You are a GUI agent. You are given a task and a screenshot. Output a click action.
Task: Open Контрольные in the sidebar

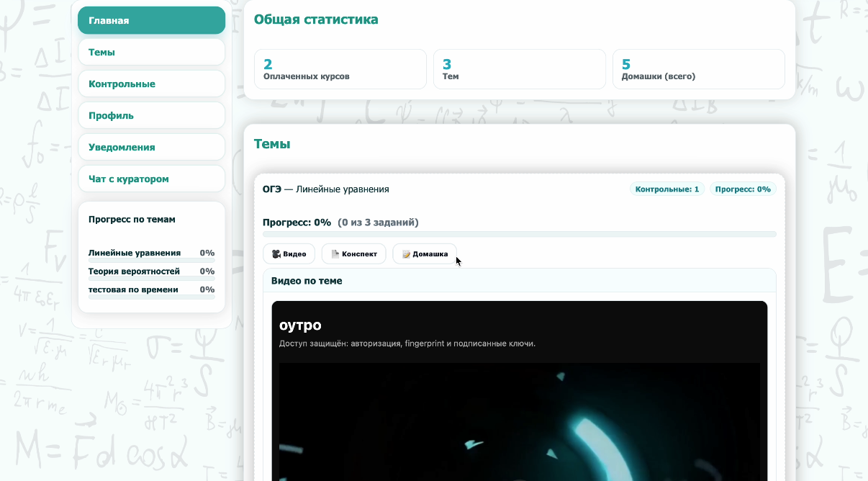[151, 84]
